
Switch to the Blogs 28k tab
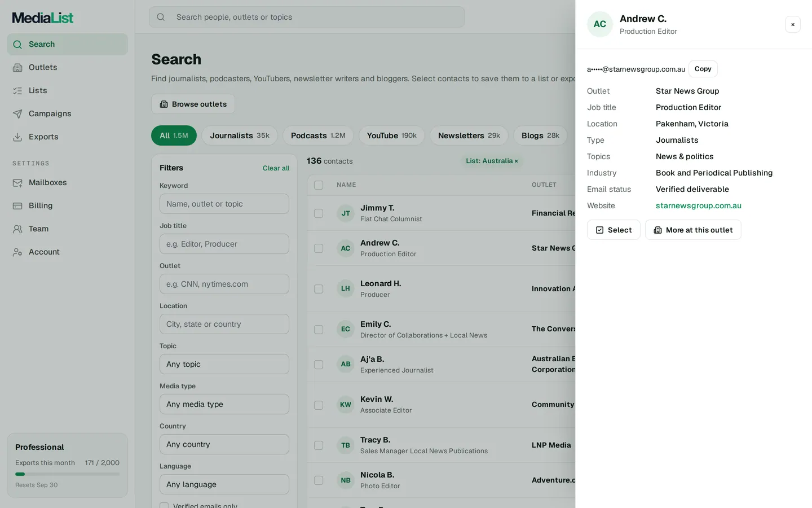point(540,135)
